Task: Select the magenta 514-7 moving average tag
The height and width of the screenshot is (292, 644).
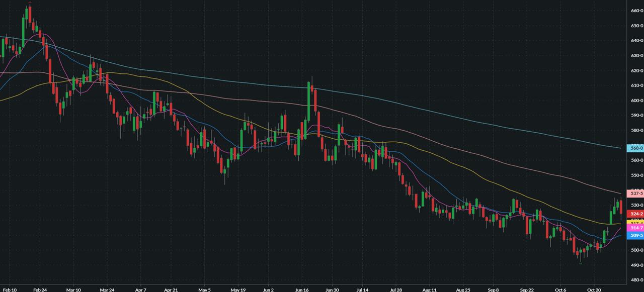Action: pyautogui.click(x=636, y=228)
